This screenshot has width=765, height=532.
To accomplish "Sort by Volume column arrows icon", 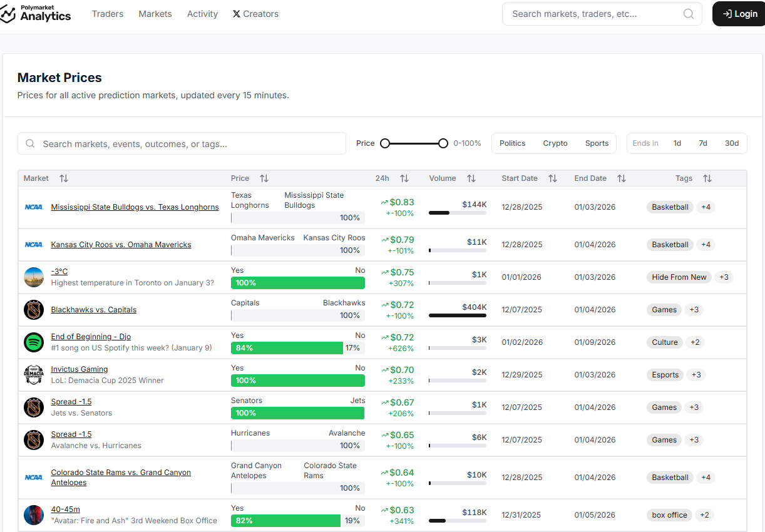I will click(x=471, y=178).
